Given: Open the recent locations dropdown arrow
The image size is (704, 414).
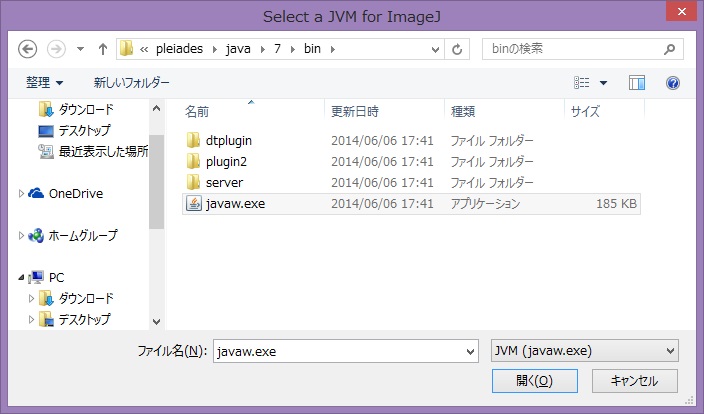Looking at the screenshot, I should [x=80, y=48].
